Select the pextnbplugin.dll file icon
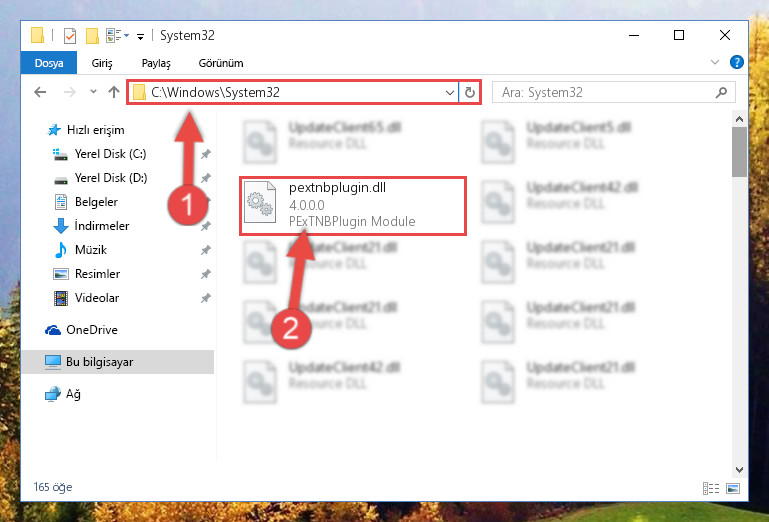769x522 pixels. pos(260,202)
